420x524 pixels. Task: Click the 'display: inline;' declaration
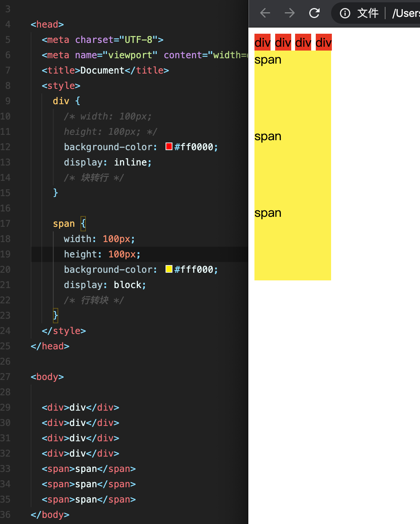point(108,162)
